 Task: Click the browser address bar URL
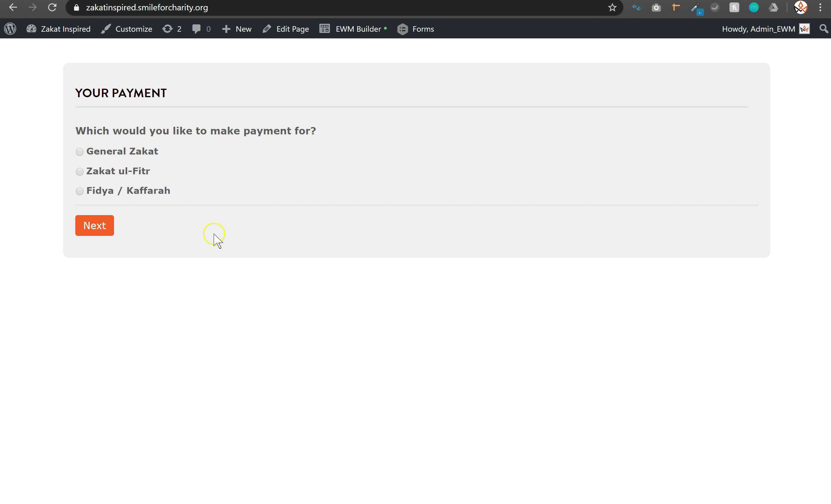pyautogui.click(x=147, y=7)
